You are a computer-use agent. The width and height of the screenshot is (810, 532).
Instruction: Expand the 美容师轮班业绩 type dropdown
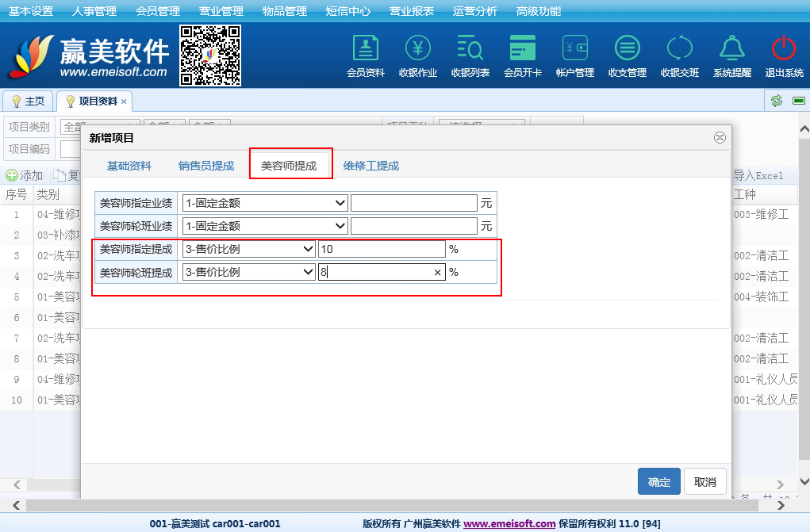[264, 226]
